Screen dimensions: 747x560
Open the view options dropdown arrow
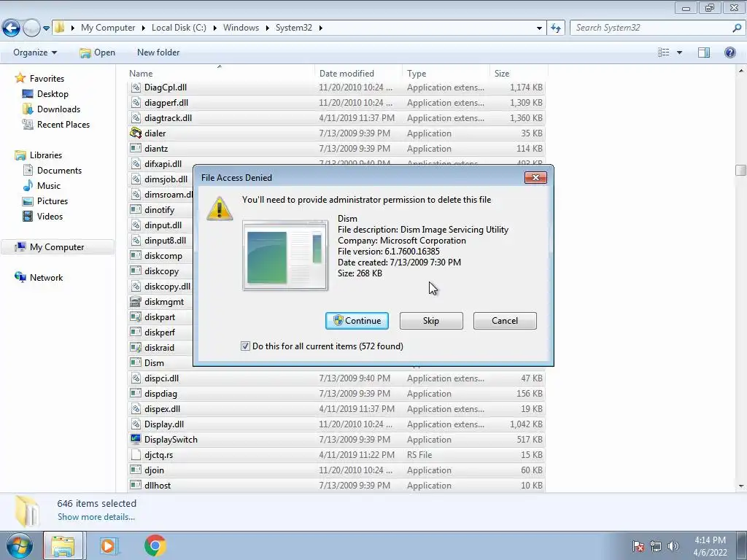click(679, 52)
